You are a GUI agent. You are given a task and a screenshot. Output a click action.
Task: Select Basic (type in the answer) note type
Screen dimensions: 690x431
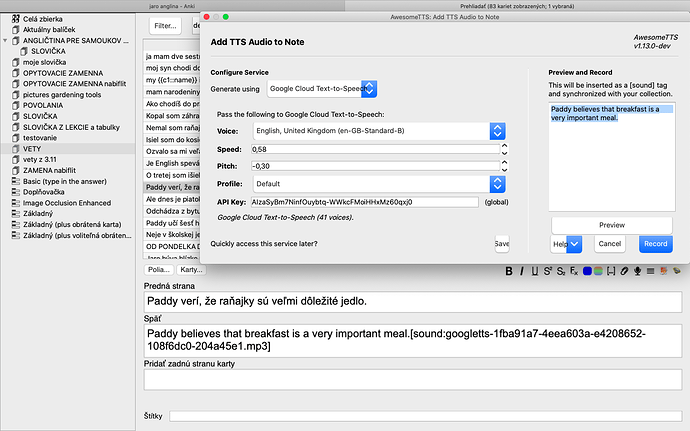pos(64,181)
